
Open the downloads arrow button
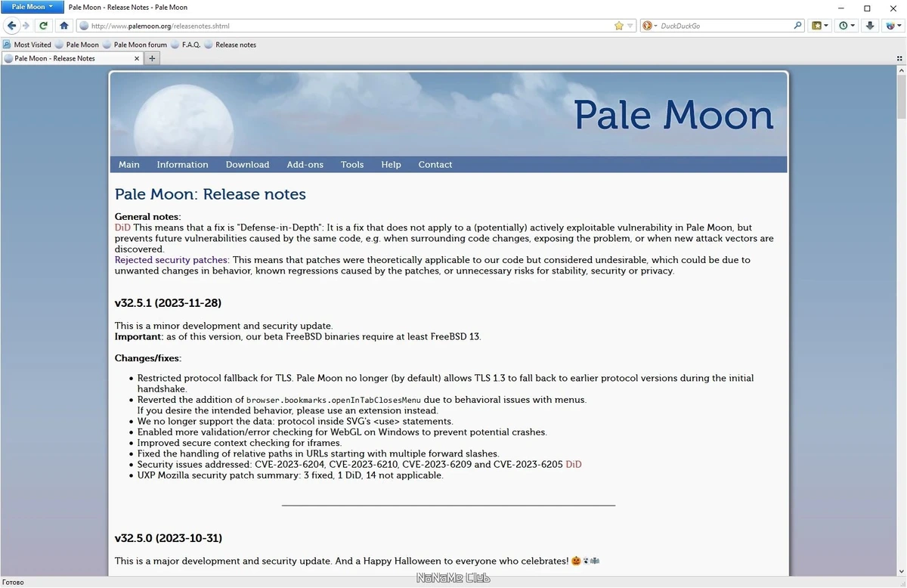(x=870, y=26)
